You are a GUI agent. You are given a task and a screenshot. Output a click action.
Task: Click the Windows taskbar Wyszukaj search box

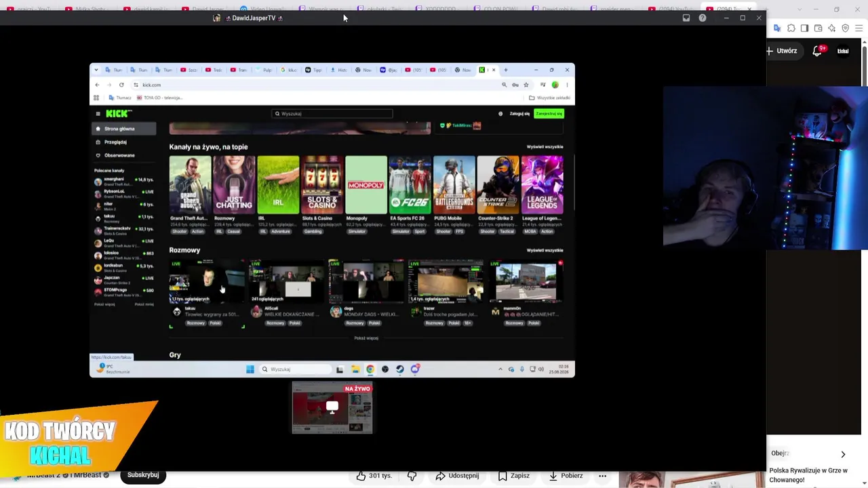[x=296, y=369]
